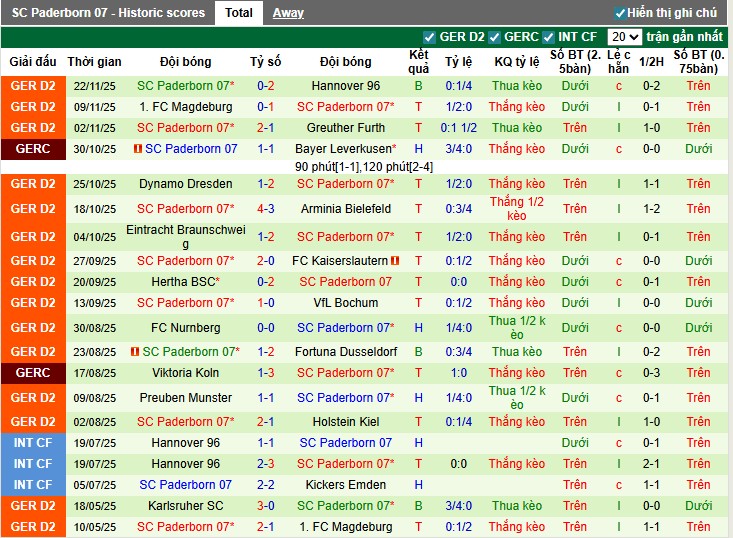This screenshot has width=733, height=538.
Task: Open Greuther Furth team link
Action: coord(345,128)
